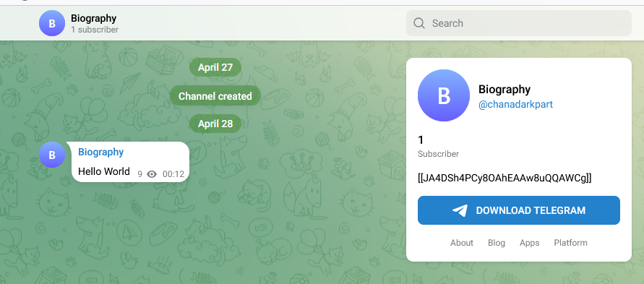Click the April 28 date badge
Image resolution: width=644 pixels, height=284 pixels.
215,124
